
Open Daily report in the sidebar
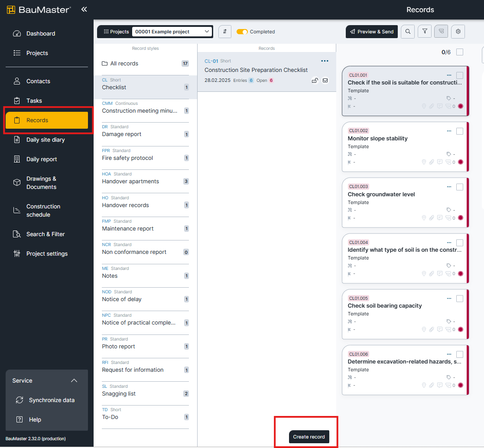47,159
